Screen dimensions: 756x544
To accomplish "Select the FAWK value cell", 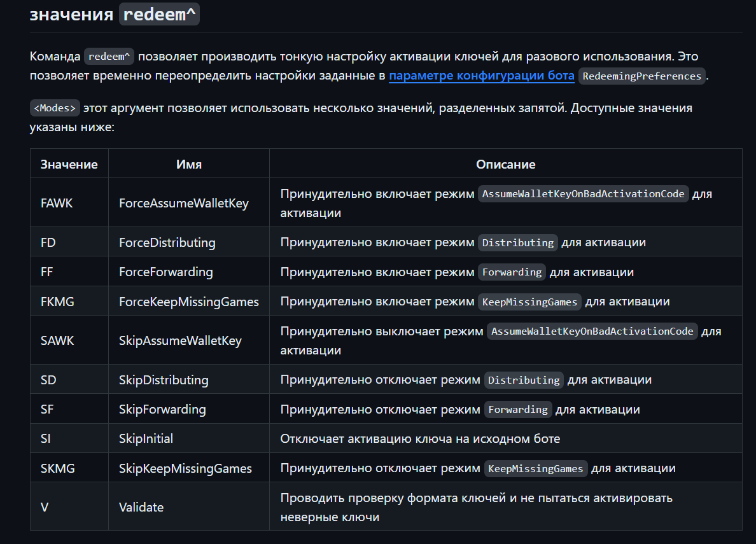I will [x=69, y=203].
